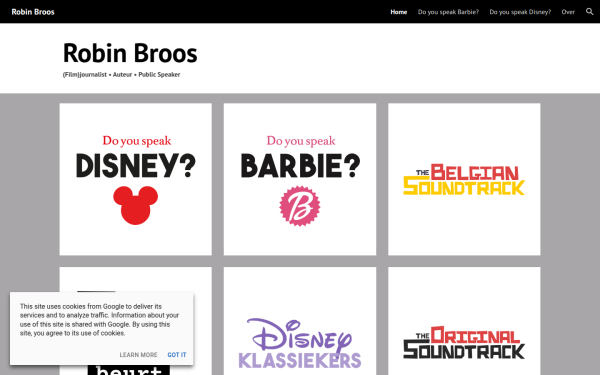Go to the Home menu item
600x375 pixels.
pos(398,12)
